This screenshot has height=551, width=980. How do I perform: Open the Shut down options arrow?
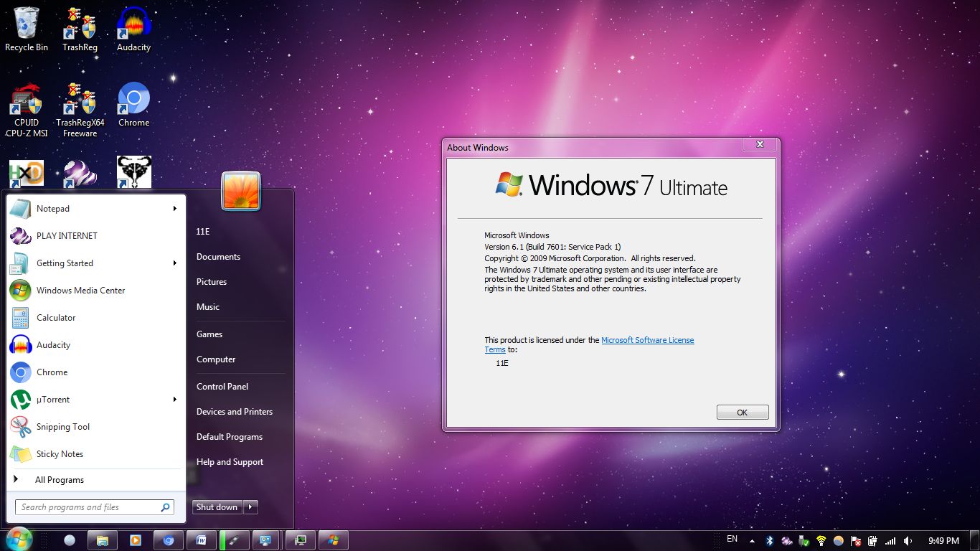coord(250,507)
